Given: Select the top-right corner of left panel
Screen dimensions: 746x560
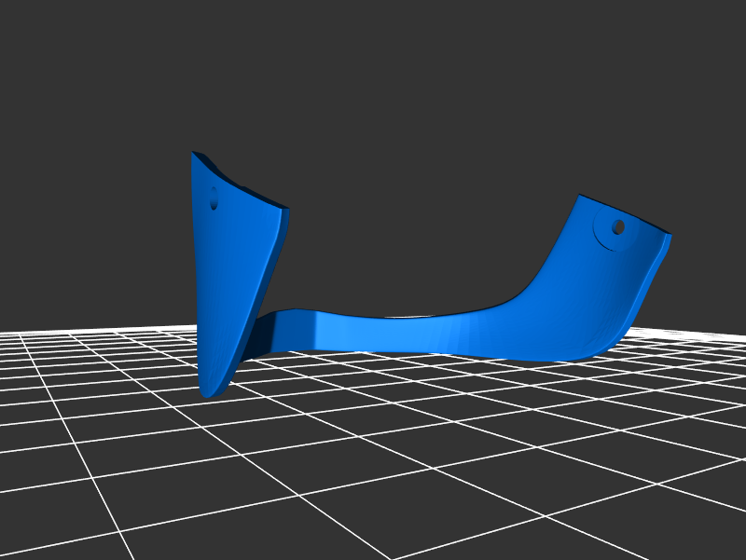Looking at the screenshot, I should tap(287, 212).
